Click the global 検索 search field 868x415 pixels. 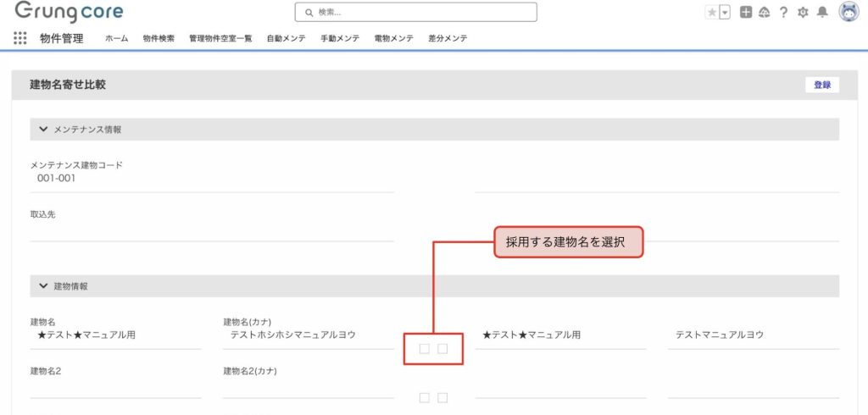(415, 12)
